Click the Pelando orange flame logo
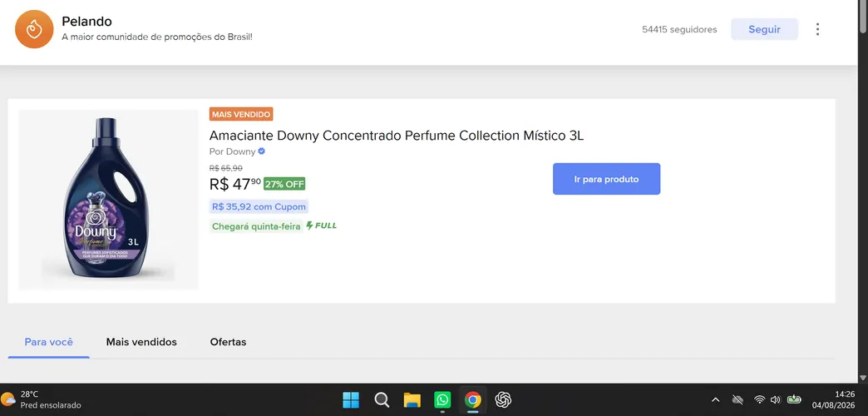This screenshot has height=416, width=868. click(x=34, y=29)
